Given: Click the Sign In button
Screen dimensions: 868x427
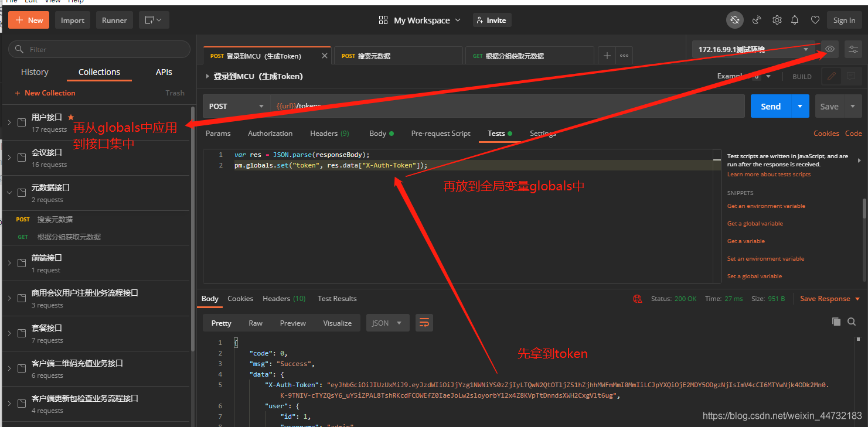Looking at the screenshot, I should [x=844, y=21].
